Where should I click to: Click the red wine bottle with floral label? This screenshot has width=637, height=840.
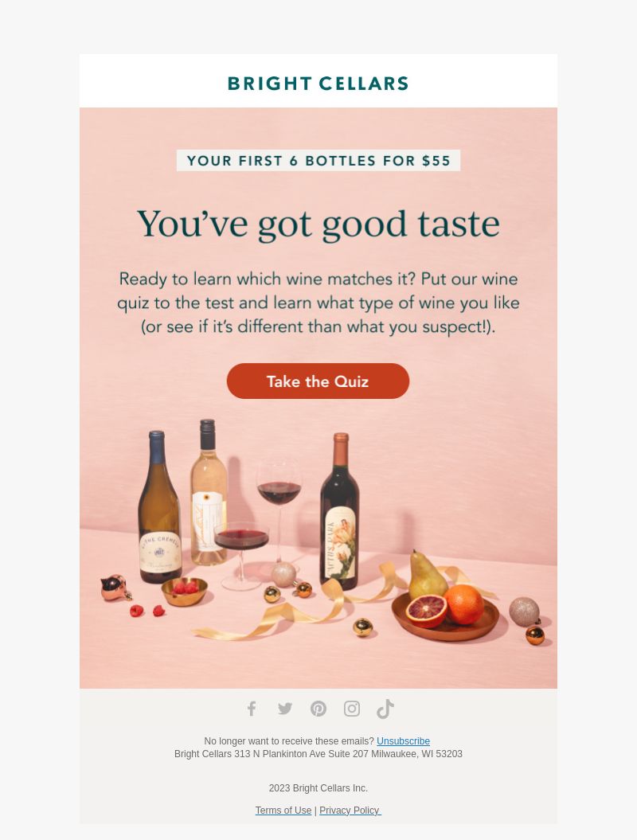click(340, 511)
